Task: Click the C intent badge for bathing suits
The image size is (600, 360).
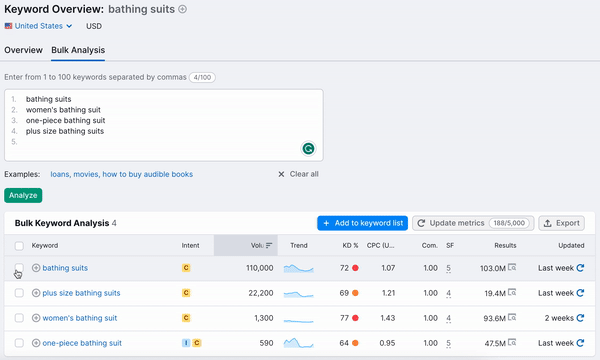Action: pos(186,268)
